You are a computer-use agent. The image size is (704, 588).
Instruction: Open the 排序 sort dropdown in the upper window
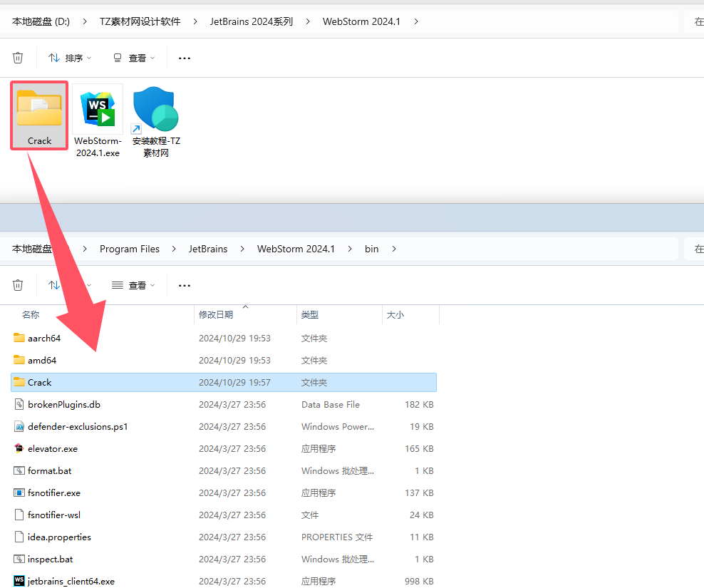[70, 58]
